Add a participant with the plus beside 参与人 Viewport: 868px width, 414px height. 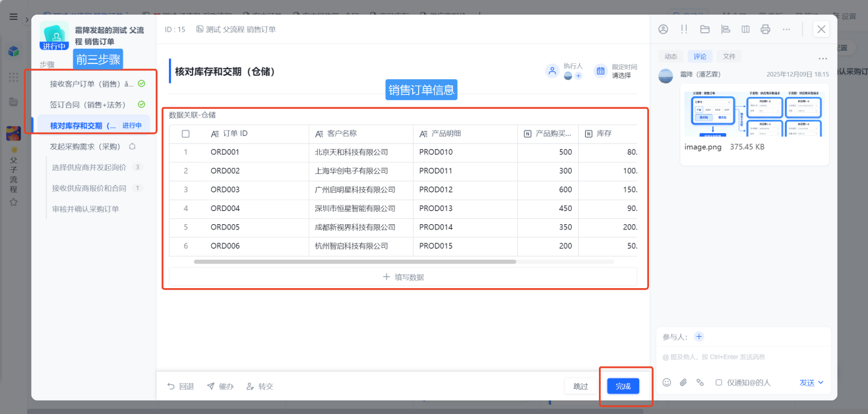699,337
